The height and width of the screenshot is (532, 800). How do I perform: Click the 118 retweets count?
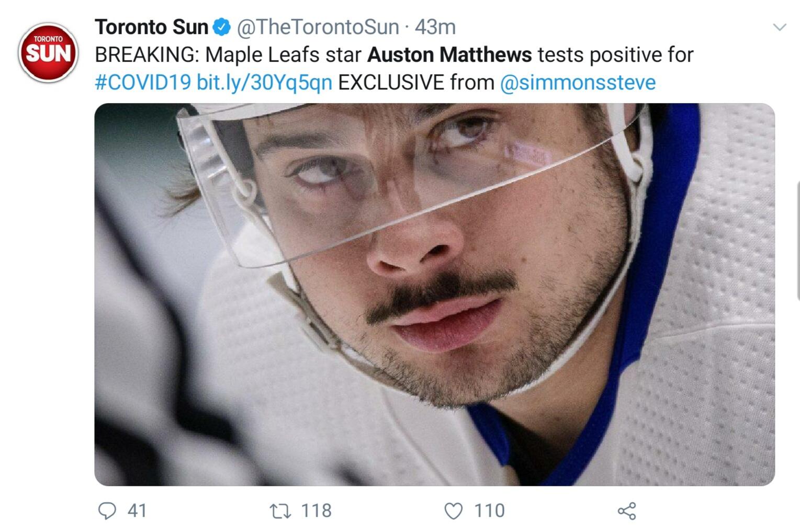317,511
